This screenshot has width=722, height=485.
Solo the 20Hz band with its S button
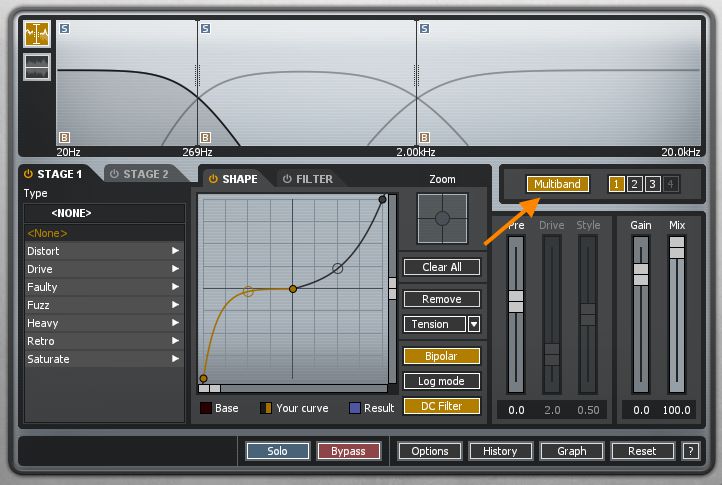[64, 29]
